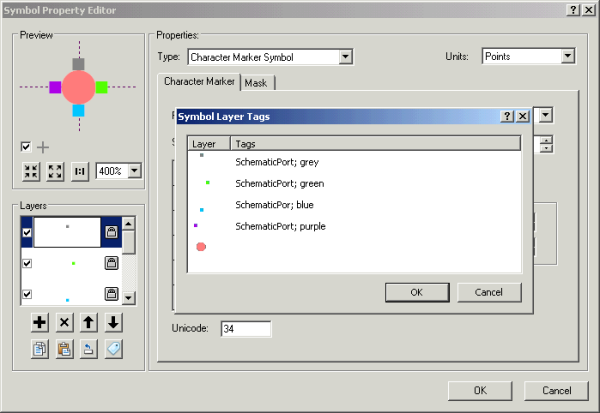600x413 pixels.
Task: Click the restore layer icon beside paste
Action: 89,349
